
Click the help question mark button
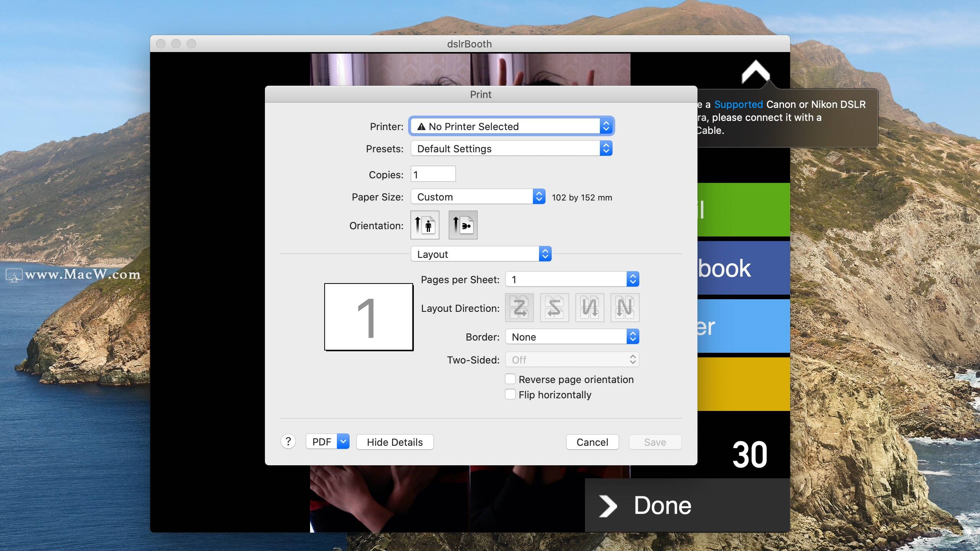(x=288, y=442)
